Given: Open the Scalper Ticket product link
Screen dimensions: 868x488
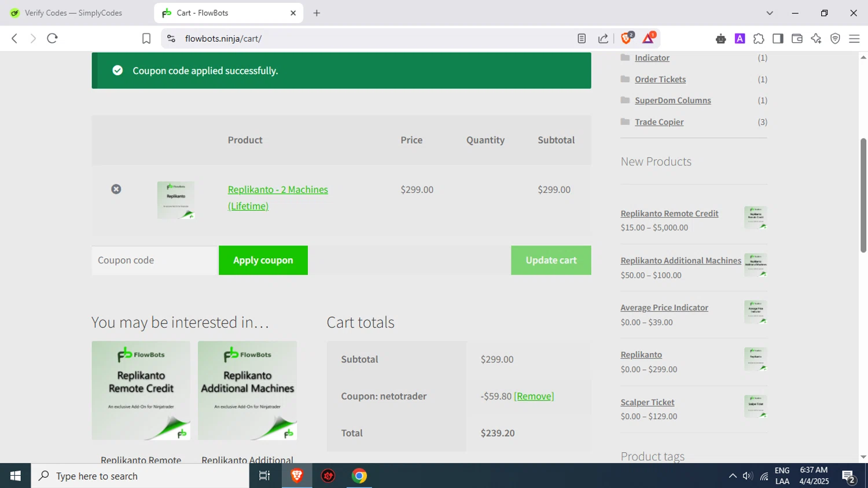Looking at the screenshot, I should [648, 402].
